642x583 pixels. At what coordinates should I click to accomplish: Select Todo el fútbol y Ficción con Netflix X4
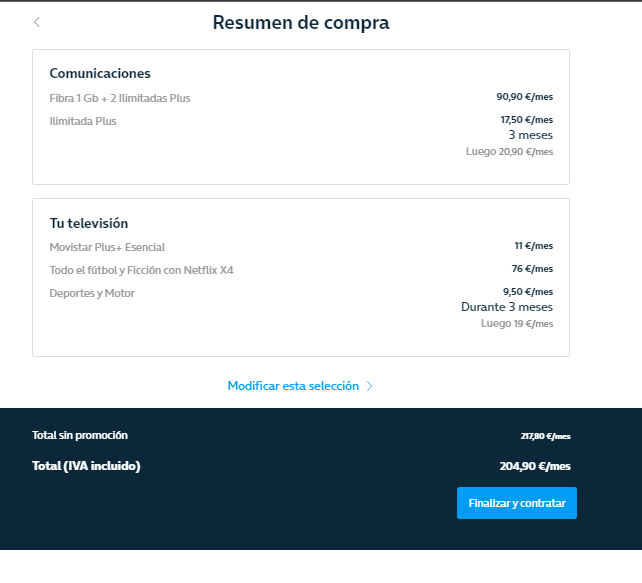coord(141,270)
